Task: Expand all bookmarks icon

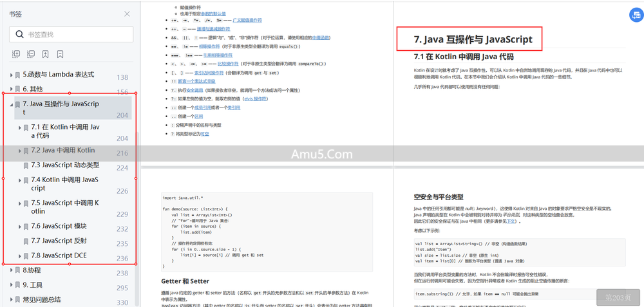Action: point(16,54)
